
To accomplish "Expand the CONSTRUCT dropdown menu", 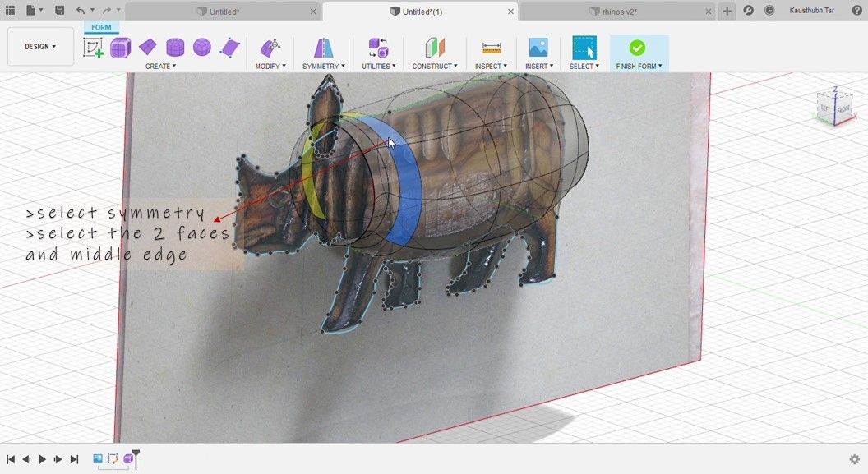I will click(435, 67).
